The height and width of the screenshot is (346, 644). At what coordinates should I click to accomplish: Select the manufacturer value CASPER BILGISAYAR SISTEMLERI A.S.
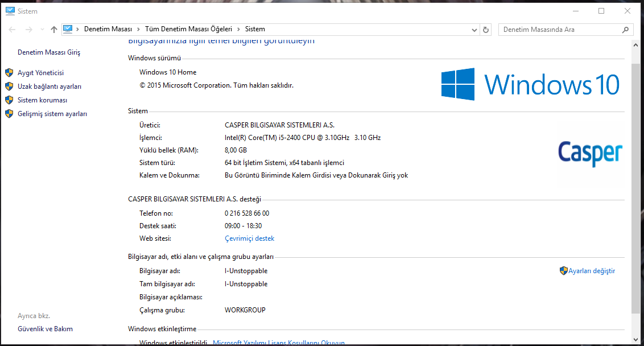tap(279, 125)
